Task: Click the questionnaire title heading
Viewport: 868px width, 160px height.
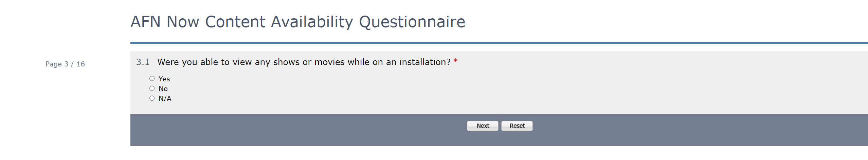Action: pos(297,22)
